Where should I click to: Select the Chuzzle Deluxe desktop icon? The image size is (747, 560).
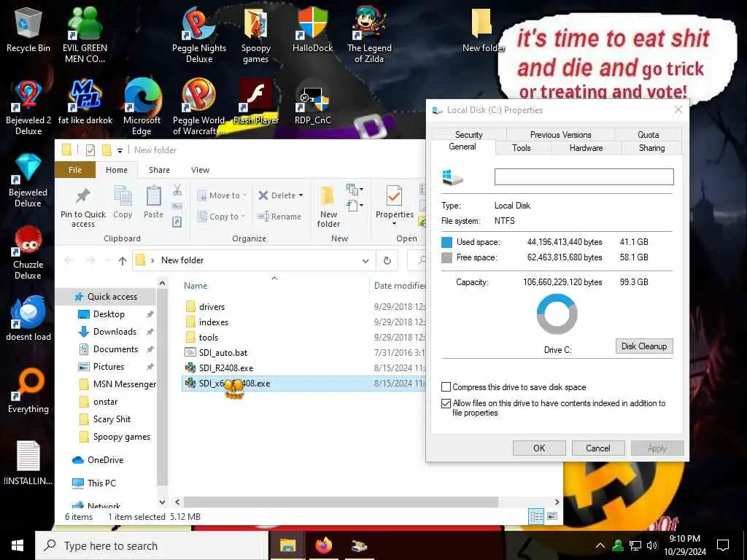[x=28, y=252]
